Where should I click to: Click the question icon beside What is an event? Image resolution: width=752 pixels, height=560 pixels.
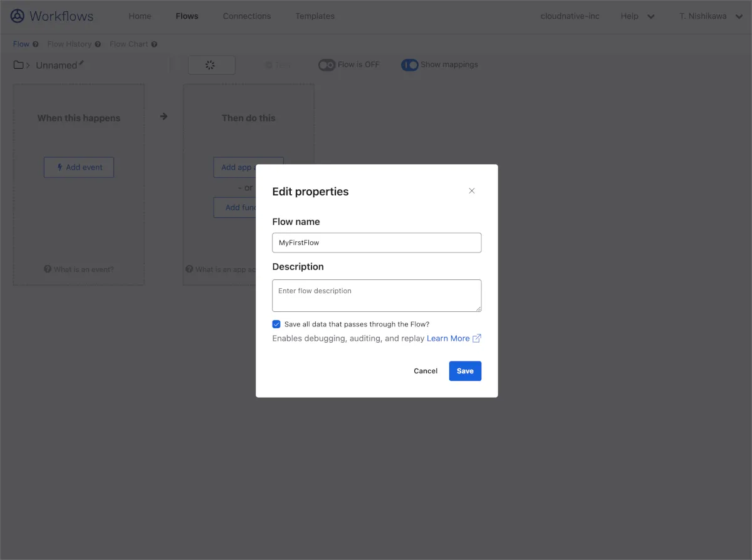[x=48, y=269]
